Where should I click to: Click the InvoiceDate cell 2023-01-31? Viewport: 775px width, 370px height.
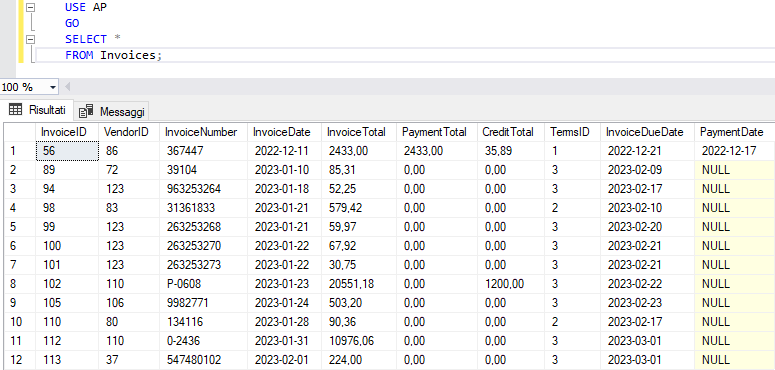click(285, 341)
